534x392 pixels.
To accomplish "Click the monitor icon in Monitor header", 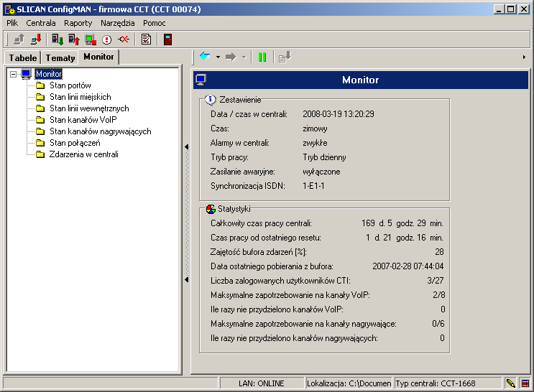I will (201, 80).
